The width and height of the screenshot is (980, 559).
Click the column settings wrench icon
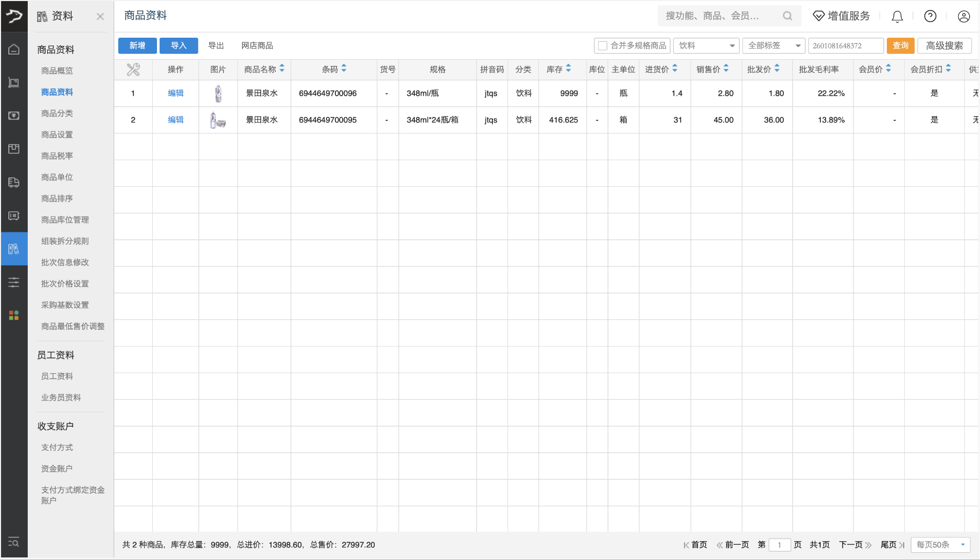click(133, 69)
